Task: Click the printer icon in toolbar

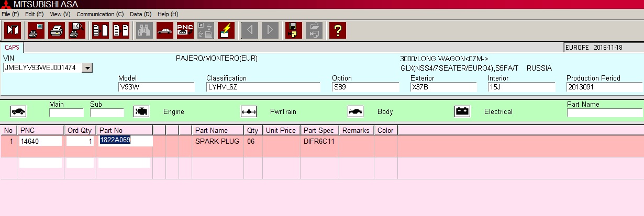Action: pos(57,30)
